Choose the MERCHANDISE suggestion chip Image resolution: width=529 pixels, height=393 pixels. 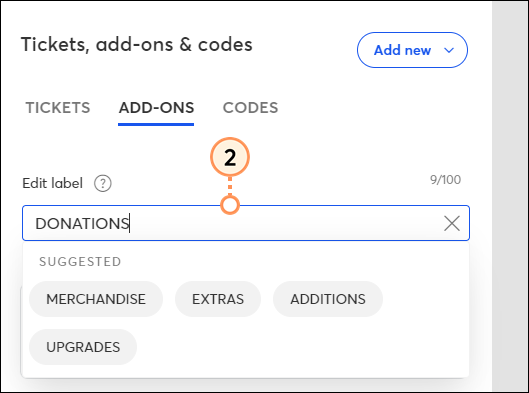96,299
